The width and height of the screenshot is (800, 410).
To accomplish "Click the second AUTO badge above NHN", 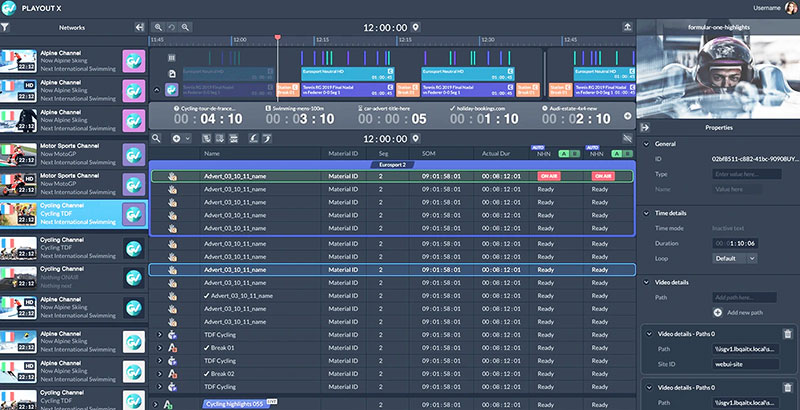I will 592,147.
